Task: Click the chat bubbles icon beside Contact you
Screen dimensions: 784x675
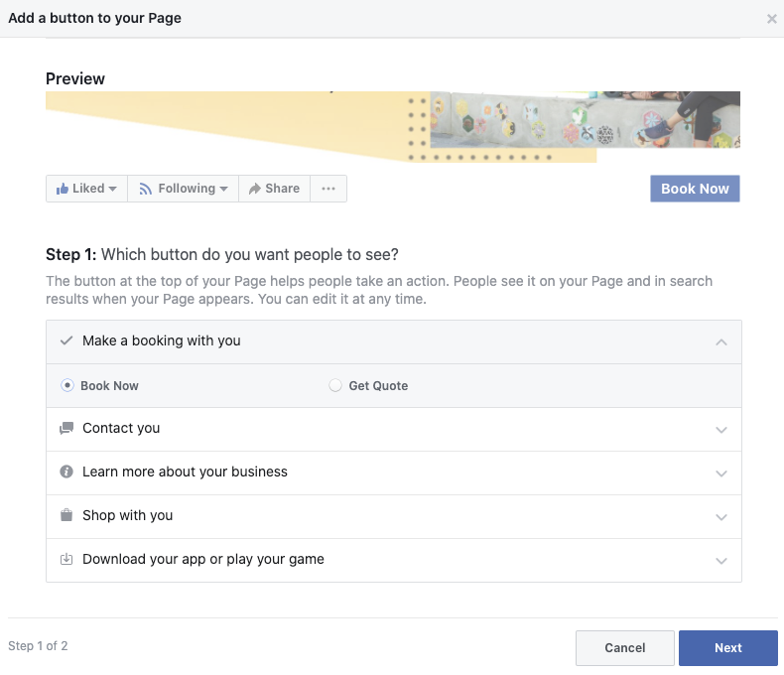Action: click(66, 429)
